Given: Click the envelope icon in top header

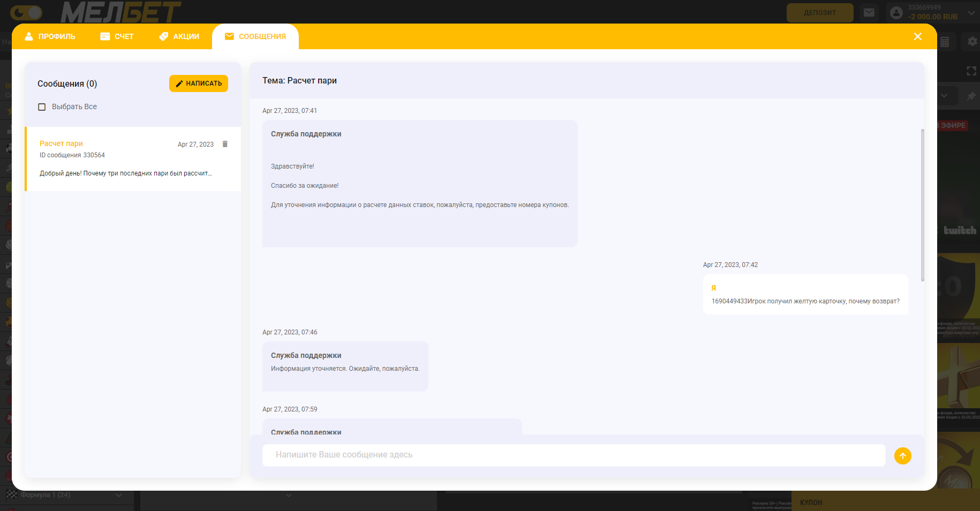Looking at the screenshot, I should [x=869, y=12].
